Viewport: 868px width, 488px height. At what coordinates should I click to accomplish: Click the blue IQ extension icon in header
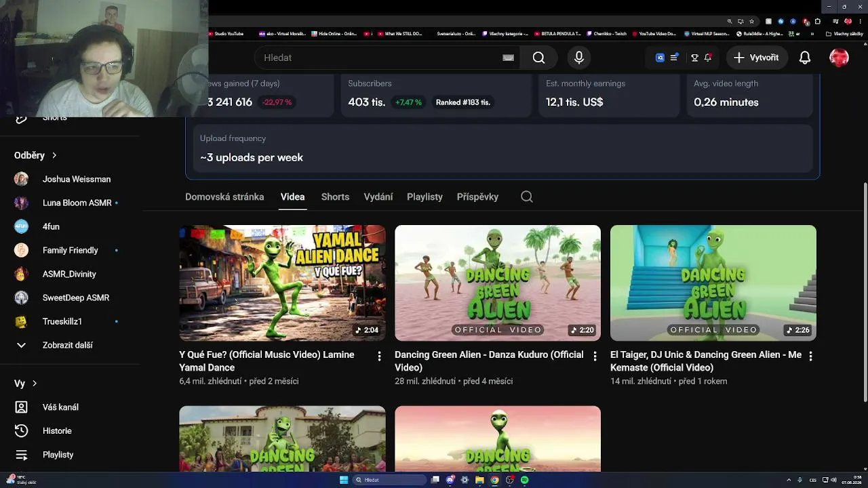(660, 58)
